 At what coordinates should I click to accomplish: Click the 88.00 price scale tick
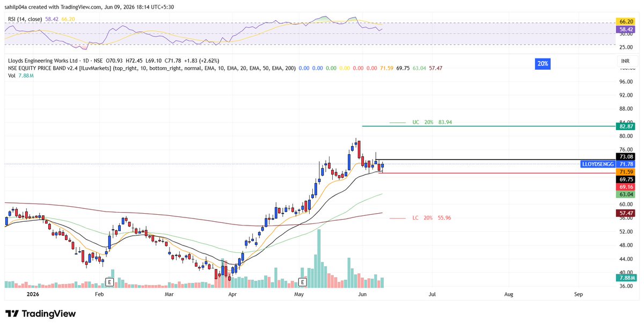(x=626, y=109)
